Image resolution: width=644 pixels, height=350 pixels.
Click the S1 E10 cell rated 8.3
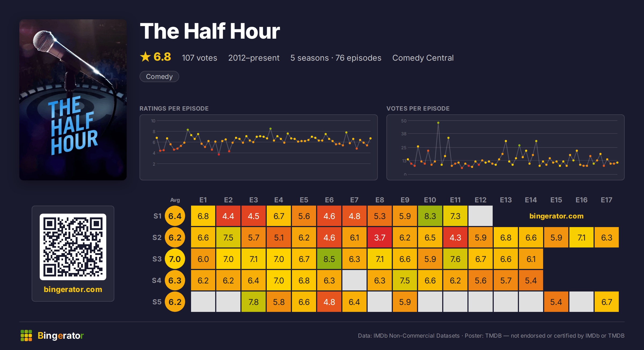(430, 216)
